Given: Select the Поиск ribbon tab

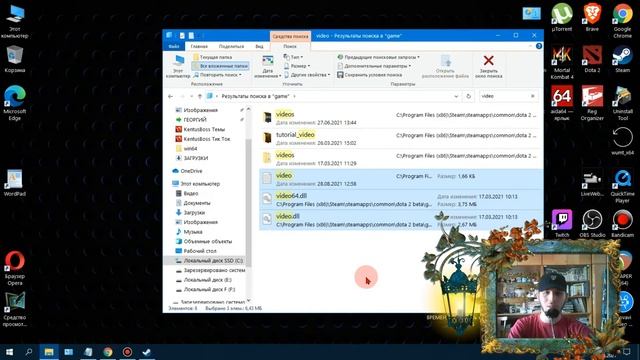Looking at the screenshot, I should pos(290,46).
